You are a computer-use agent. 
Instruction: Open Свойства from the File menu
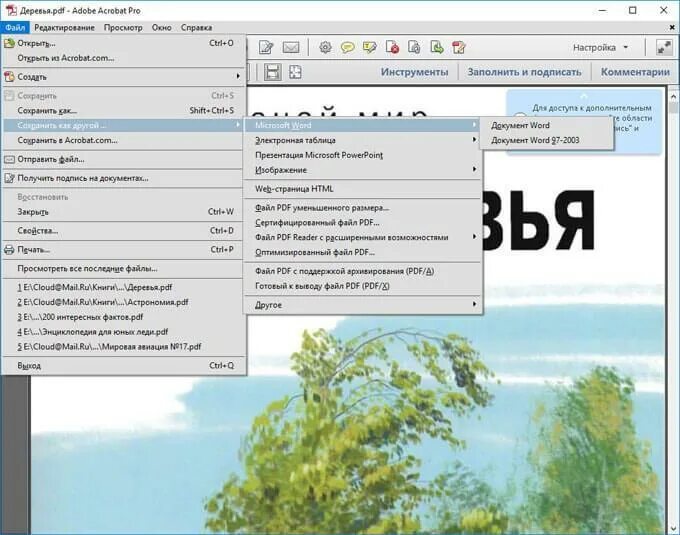124,231
